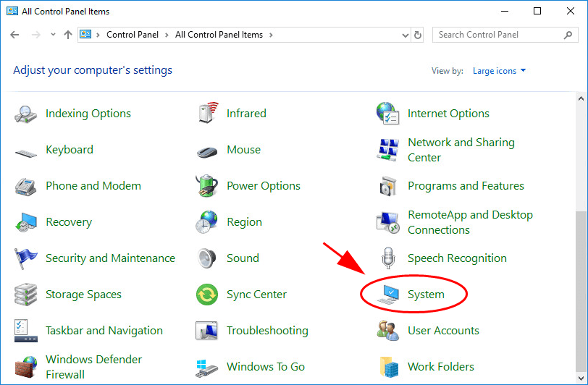Click the RemoteApp and Desktop Connections icon
Viewport: 588px width, 385px height.
point(387,222)
